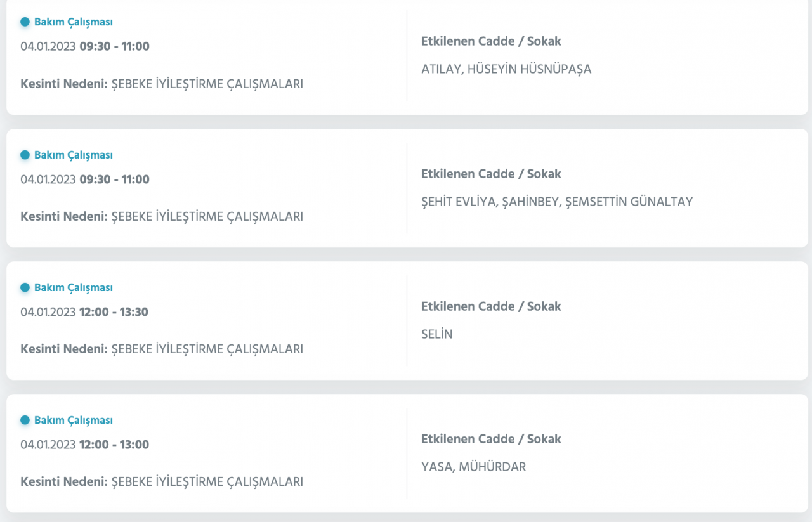Click the blue dot on the ATILAY outage card
Image resolution: width=812 pixels, height=522 pixels.
[x=25, y=22]
